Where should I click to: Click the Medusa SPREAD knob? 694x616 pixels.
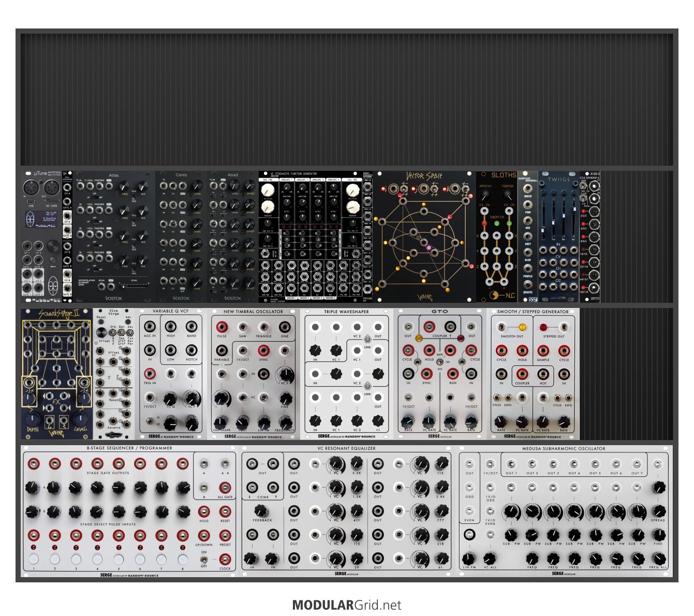658,511
